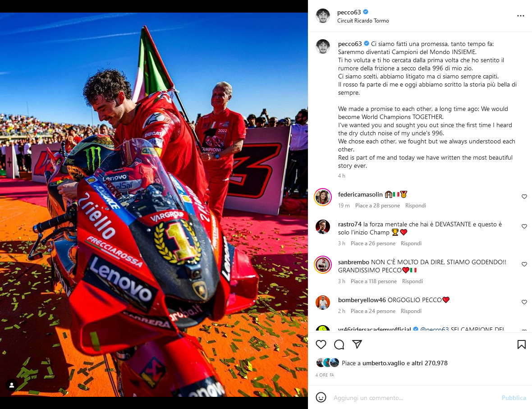Open the emoji picker in the comment box

321,397
